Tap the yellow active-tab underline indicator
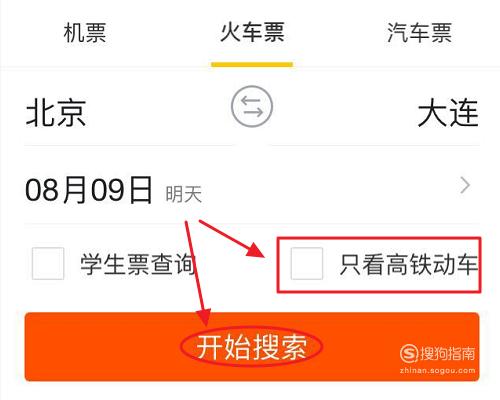Screen dimensions: 500x400 252,64
